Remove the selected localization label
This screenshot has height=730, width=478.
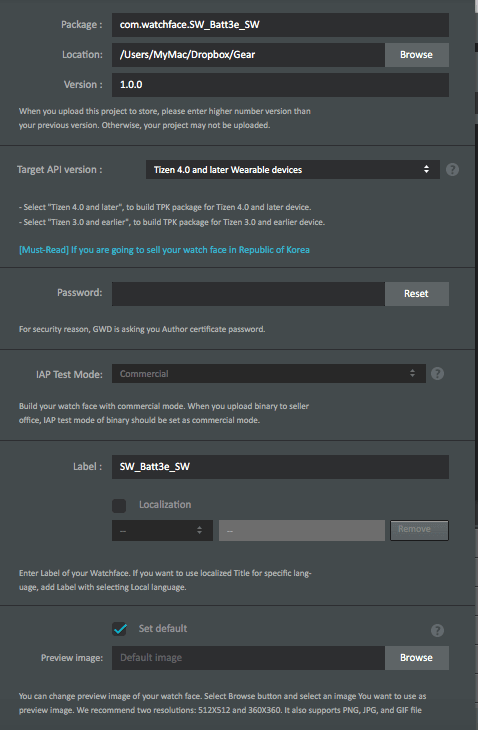pyautogui.click(x=419, y=530)
